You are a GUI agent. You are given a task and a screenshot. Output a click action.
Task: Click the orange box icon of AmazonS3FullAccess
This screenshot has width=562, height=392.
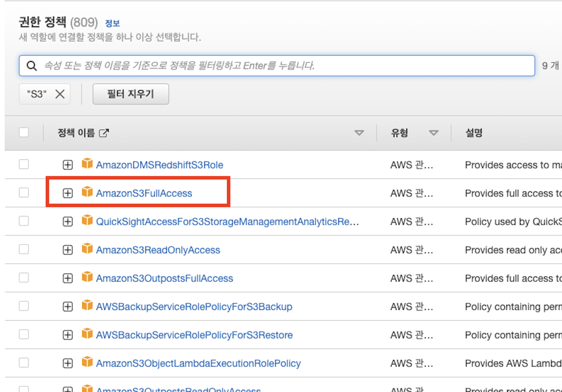pos(87,192)
